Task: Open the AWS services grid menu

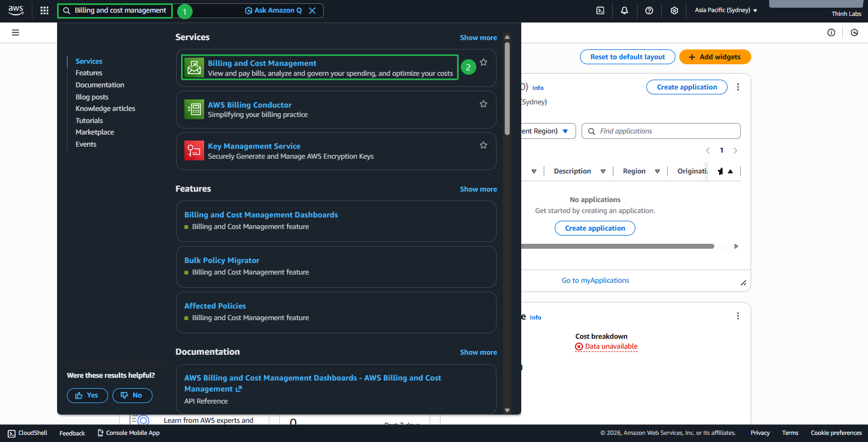Action: [x=44, y=10]
